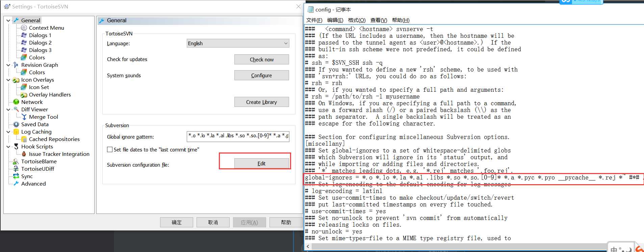
Task: Open the 帮助(H) menu in Notepad
Action: click(401, 20)
